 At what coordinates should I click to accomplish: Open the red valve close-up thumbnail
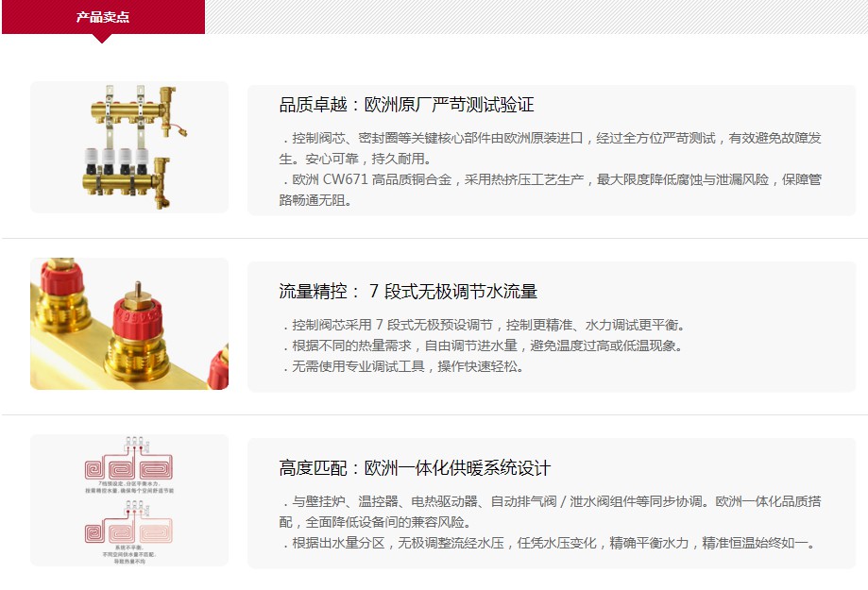(129, 324)
